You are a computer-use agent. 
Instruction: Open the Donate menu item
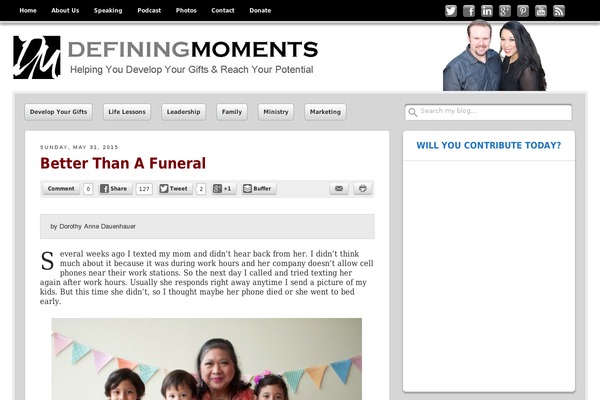pyautogui.click(x=260, y=10)
